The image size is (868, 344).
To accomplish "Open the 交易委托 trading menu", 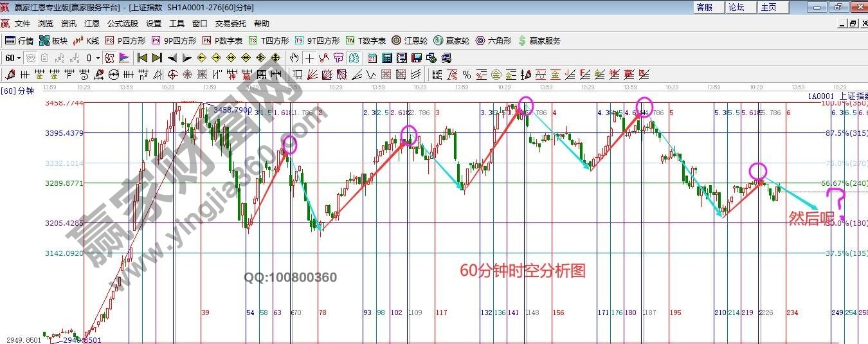I will [230, 23].
